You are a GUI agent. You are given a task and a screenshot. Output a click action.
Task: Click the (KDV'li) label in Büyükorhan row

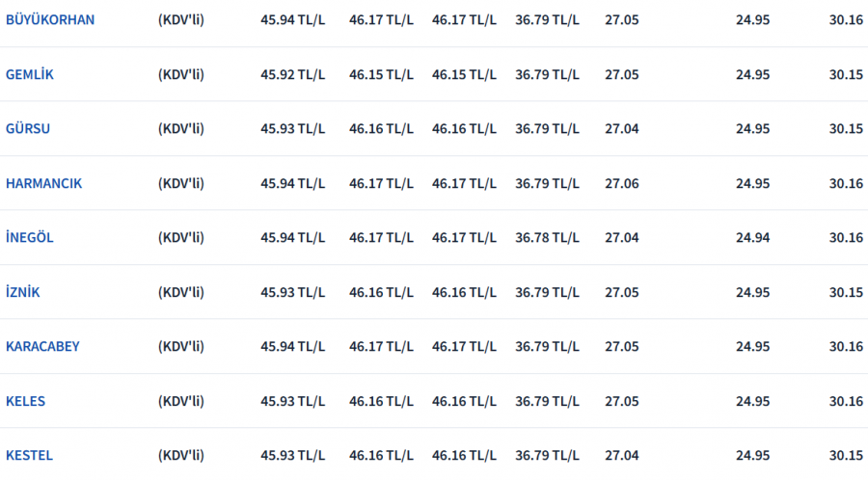tap(181, 20)
